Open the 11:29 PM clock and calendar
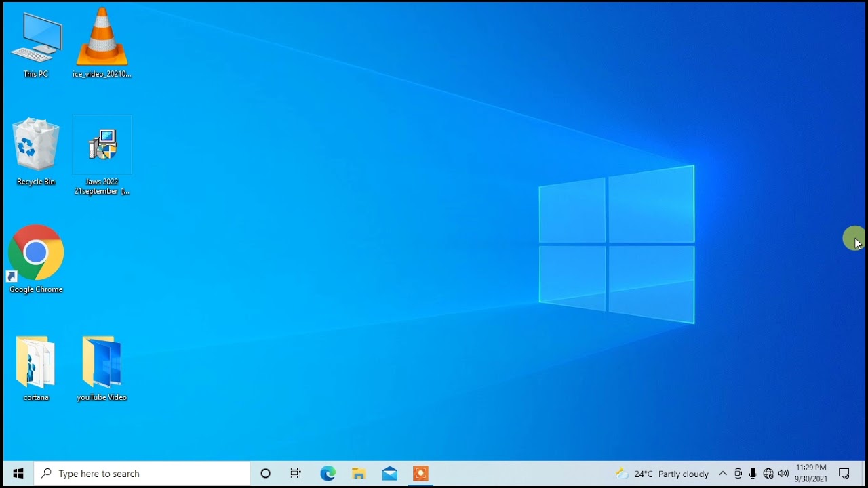Viewport: 868px width, 488px height. 811,473
